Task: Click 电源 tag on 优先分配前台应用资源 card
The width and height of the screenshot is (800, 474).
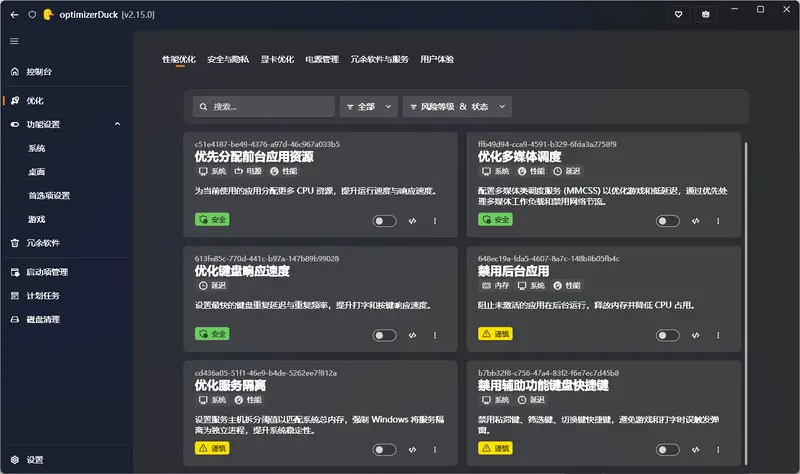Action: [248, 171]
